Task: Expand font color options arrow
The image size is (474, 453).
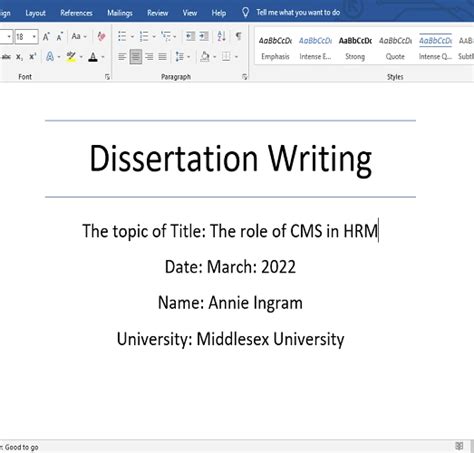Action: pyautogui.click(x=103, y=57)
